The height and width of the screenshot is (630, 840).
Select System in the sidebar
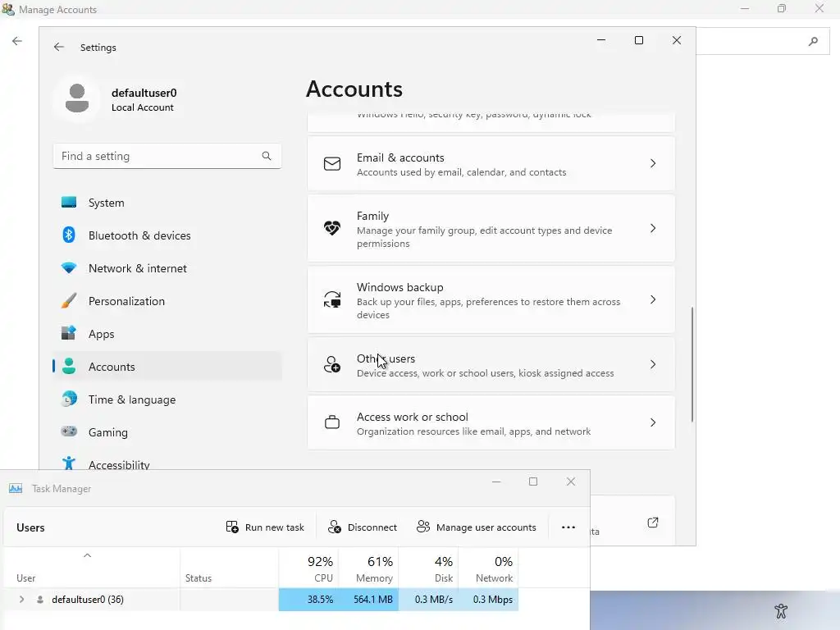point(167,203)
